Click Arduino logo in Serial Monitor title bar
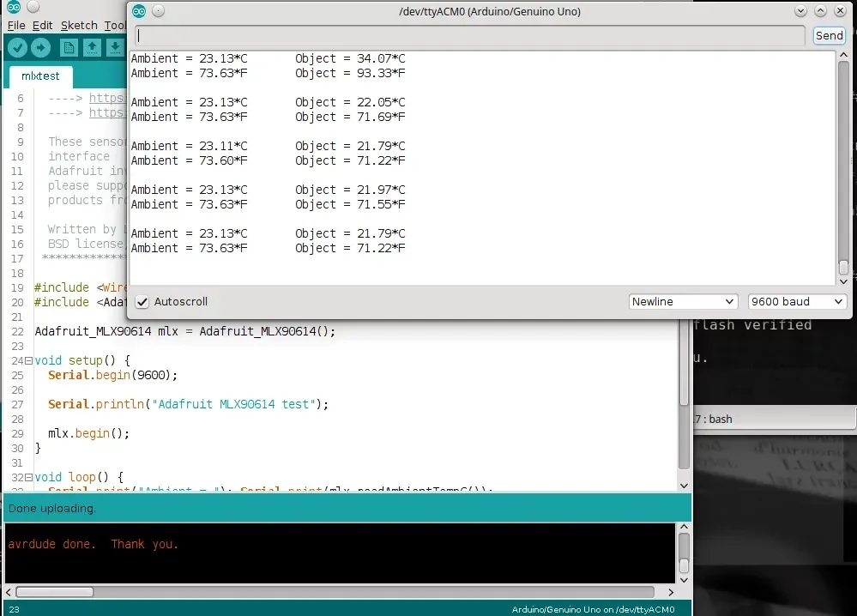Image resolution: width=857 pixels, height=616 pixels. click(x=139, y=11)
